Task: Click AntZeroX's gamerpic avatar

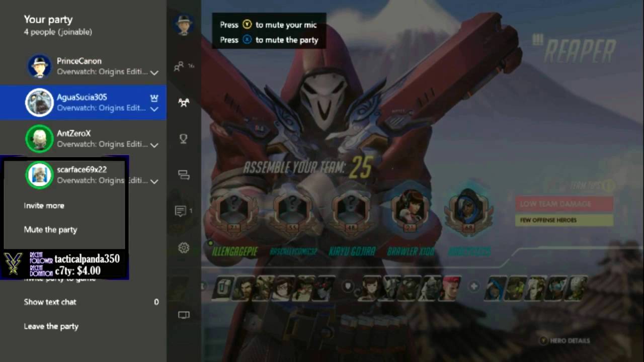Action: 39,139
